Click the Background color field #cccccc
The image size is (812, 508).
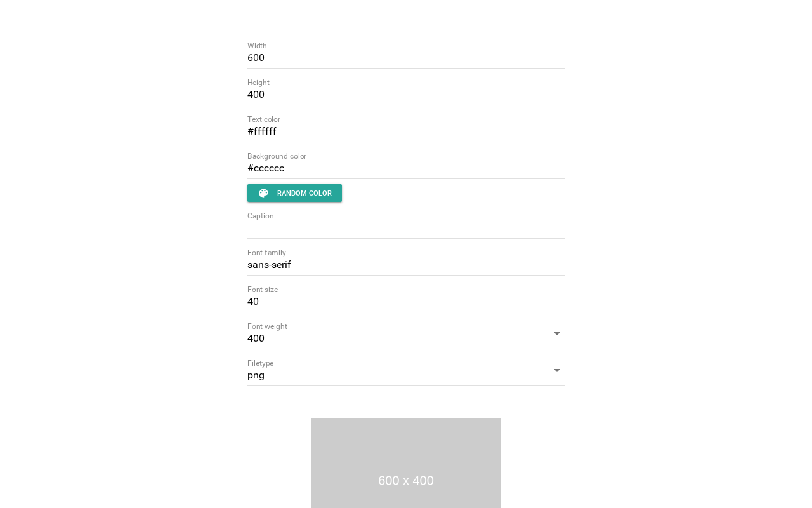click(x=406, y=168)
